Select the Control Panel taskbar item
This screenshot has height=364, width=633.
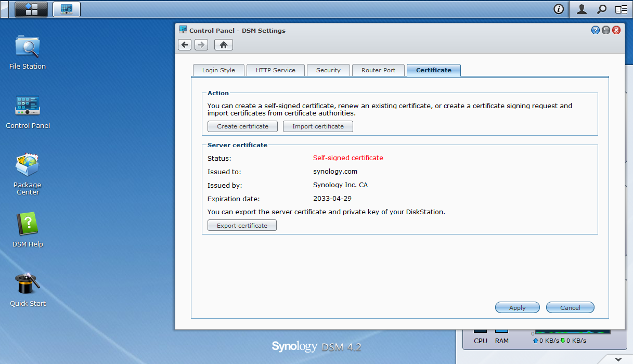click(67, 9)
